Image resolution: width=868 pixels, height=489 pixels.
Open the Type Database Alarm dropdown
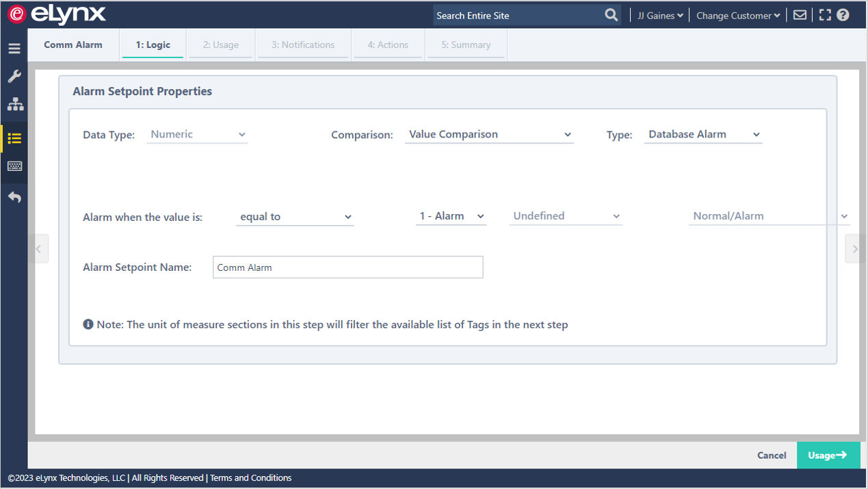[x=703, y=135]
